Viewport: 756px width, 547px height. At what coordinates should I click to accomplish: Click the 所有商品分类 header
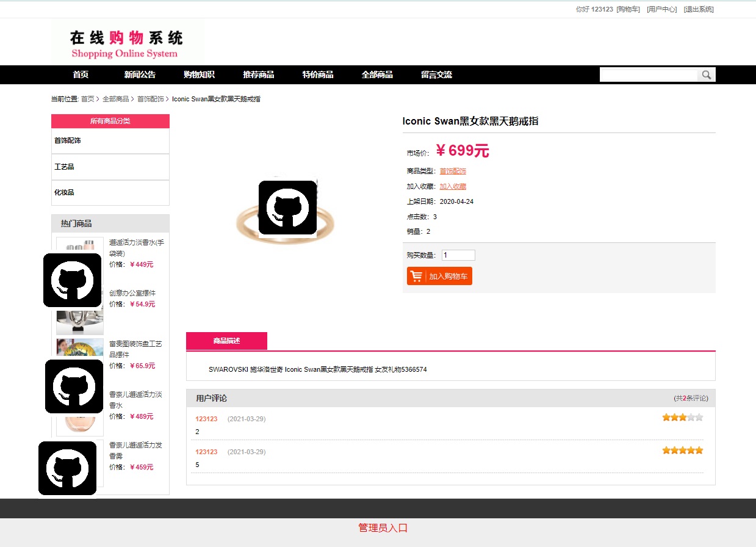click(110, 121)
